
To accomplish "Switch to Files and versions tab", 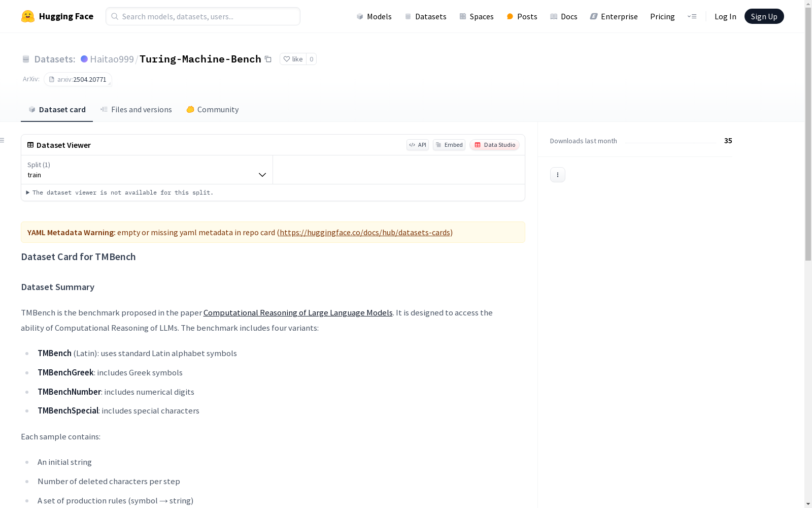I will pyautogui.click(x=136, y=110).
